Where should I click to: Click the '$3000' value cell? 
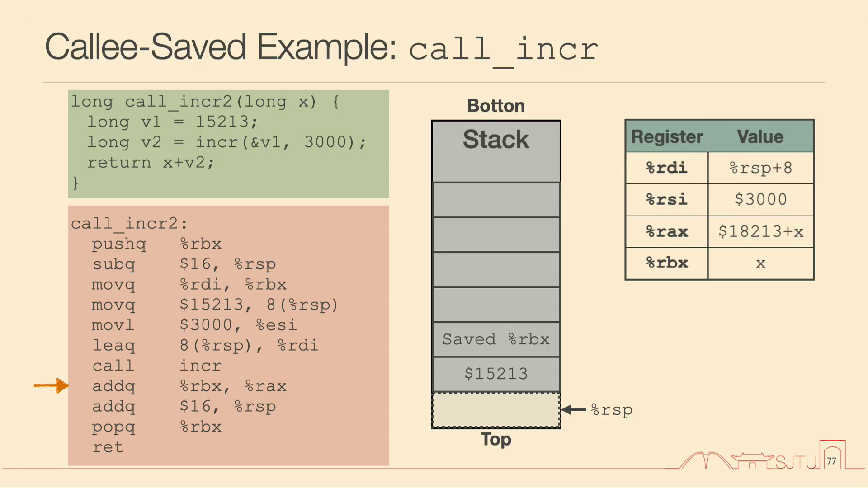click(760, 200)
